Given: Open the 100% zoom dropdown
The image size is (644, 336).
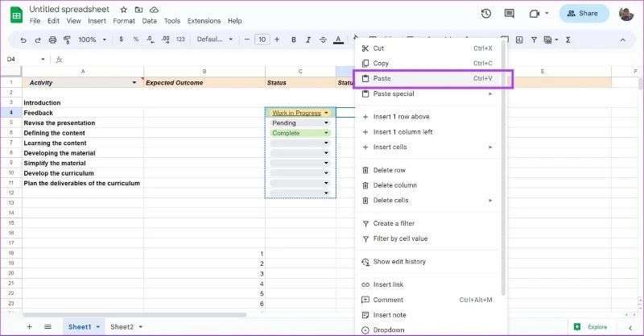Looking at the screenshot, I should 93,39.
